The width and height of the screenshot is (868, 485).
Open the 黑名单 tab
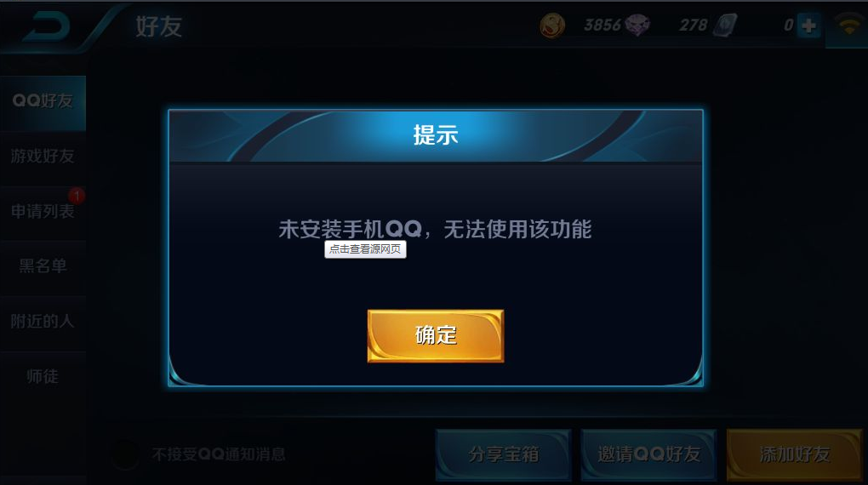(43, 267)
